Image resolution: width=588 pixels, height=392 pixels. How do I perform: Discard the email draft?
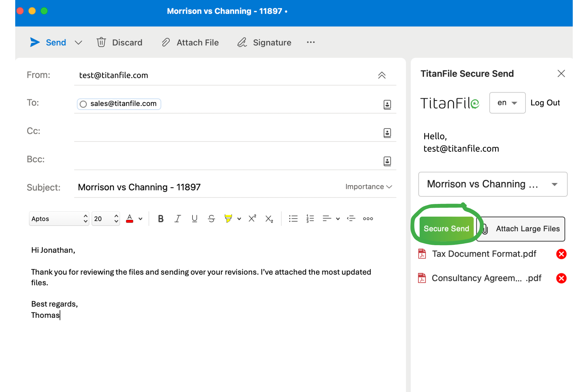(x=120, y=42)
